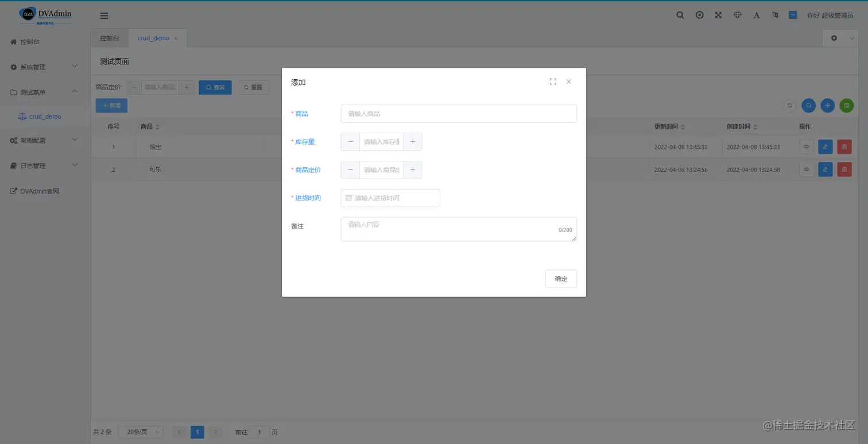Screen dimensions: 868x444
Task: Collapse the sidebar via the hamburger icon
Action: [x=104, y=16]
